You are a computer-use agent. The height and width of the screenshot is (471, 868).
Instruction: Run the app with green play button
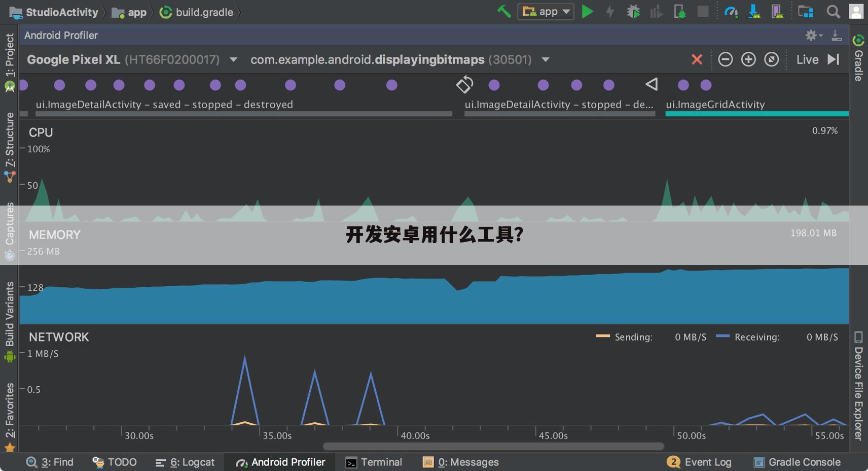pos(587,12)
